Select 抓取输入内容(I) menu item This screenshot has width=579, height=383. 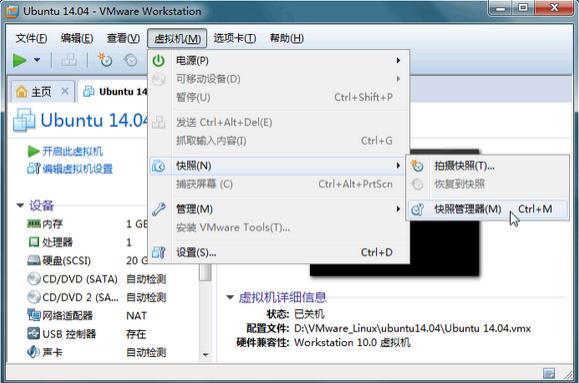click(279, 141)
